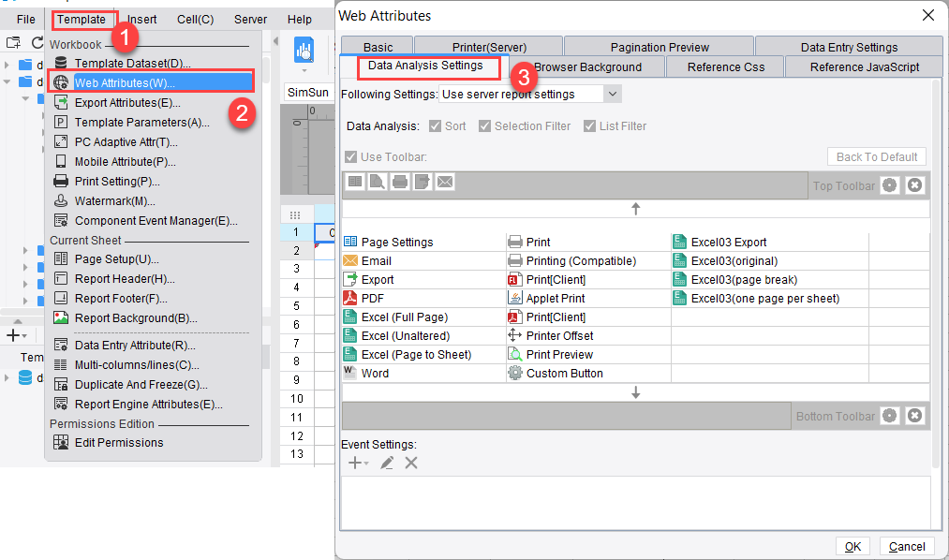
Task: Open the 'Use server report settings' dropdown
Action: (x=614, y=94)
